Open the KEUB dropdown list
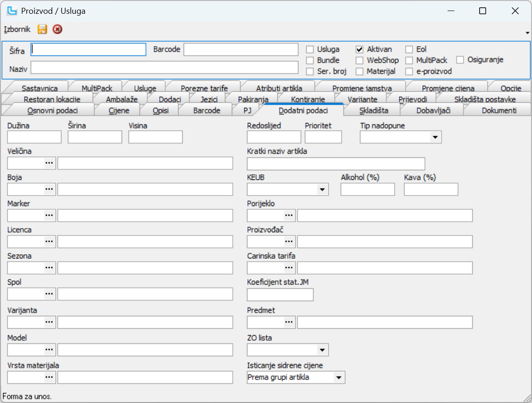 (322, 189)
